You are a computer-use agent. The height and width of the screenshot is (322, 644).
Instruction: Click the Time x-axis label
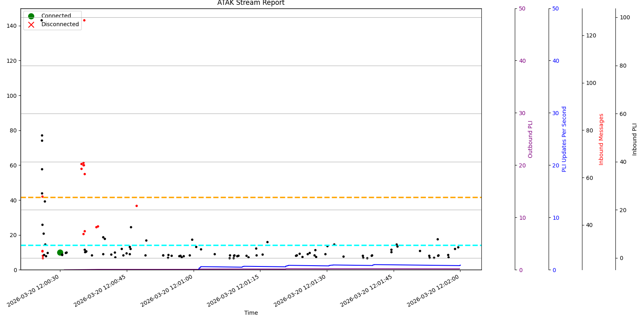251,313
